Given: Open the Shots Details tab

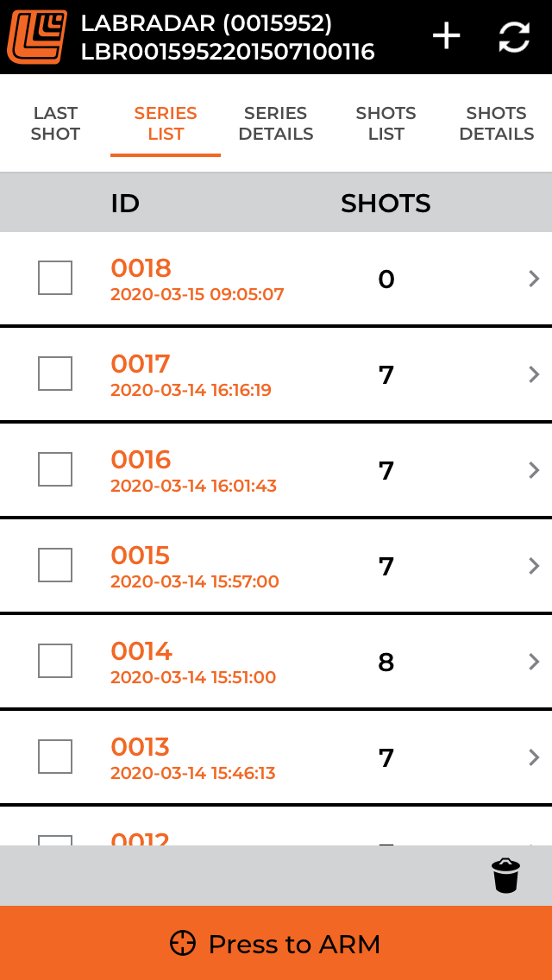Looking at the screenshot, I should [x=496, y=123].
